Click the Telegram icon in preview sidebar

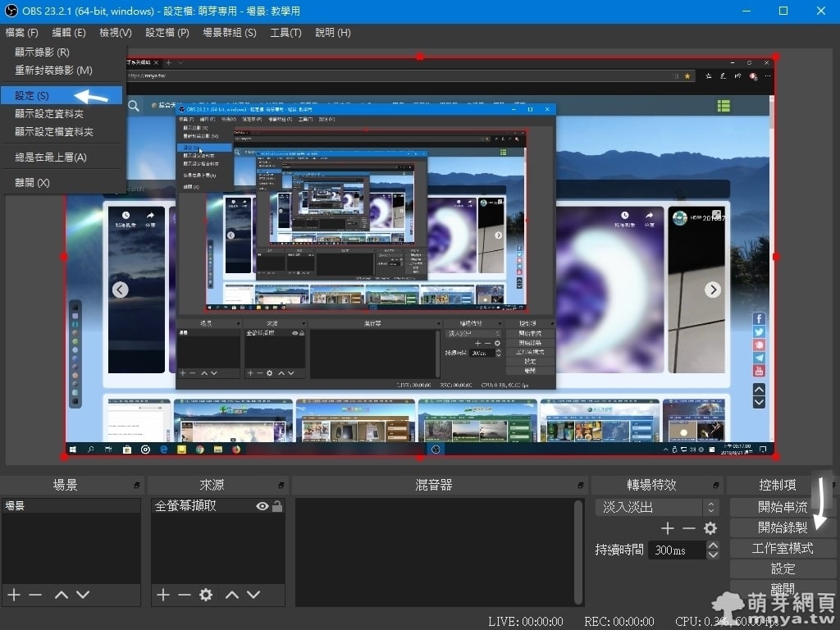point(759,358)
